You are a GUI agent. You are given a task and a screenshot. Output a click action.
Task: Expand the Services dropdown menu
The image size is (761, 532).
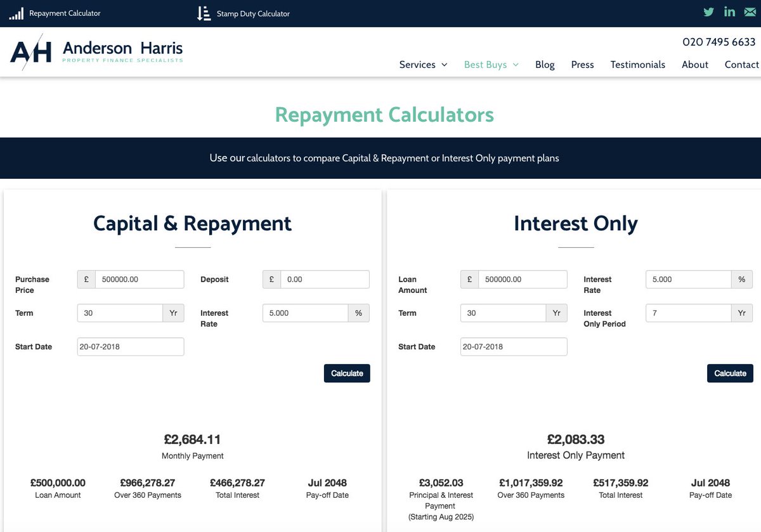[423, 65]
